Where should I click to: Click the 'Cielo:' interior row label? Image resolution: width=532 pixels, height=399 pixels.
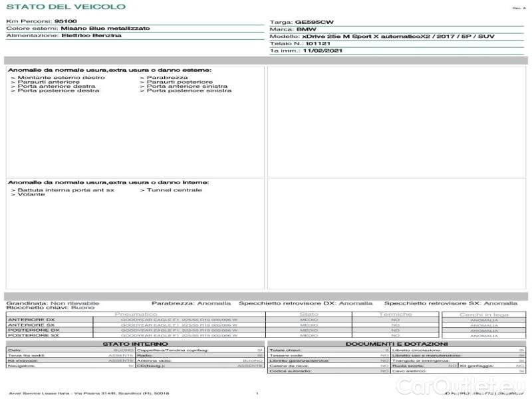click(15, 350)
